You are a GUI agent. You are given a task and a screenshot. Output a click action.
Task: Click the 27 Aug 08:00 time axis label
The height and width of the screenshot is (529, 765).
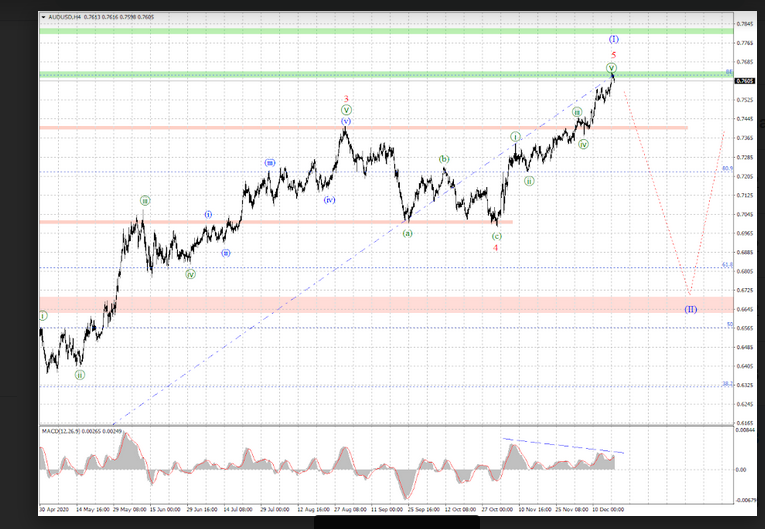click(x=351, y=508)
